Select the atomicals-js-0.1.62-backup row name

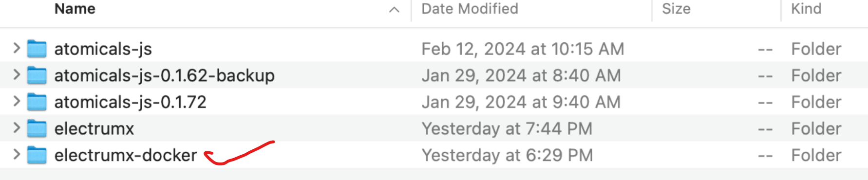click(x=165, y=75)
